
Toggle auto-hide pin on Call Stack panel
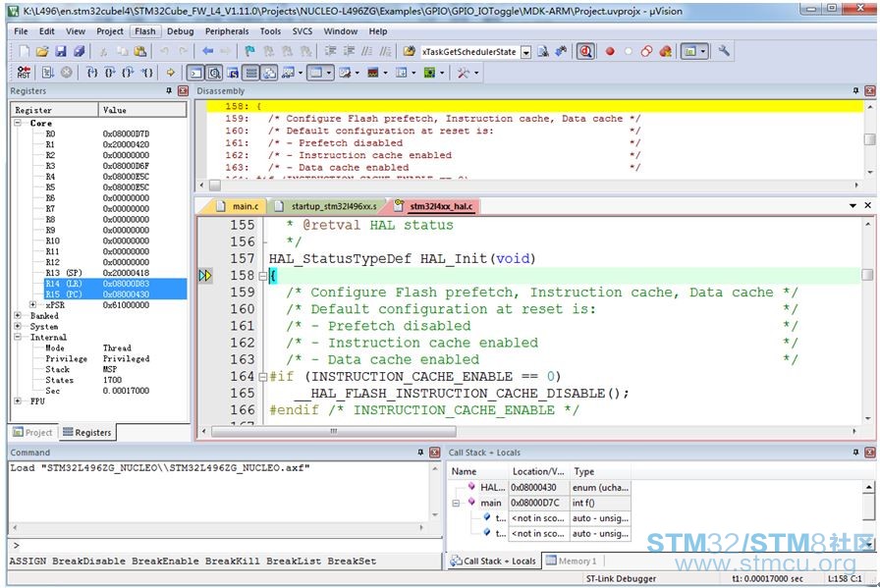click(x=855, y=453)
